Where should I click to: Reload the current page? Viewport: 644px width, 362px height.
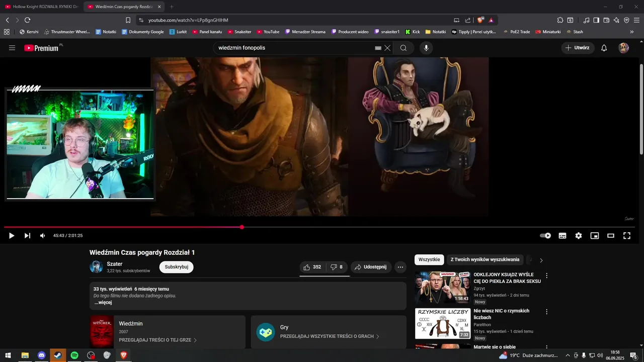(x=28, y=20)
